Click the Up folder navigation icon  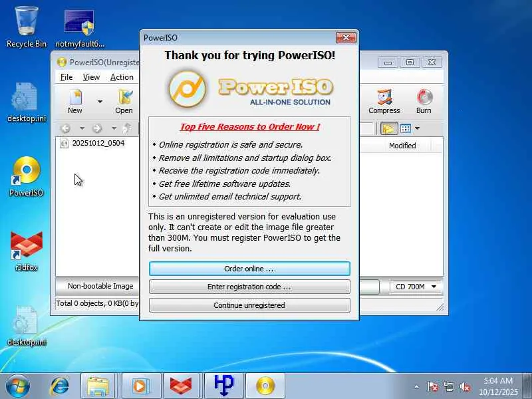(127, 128)
